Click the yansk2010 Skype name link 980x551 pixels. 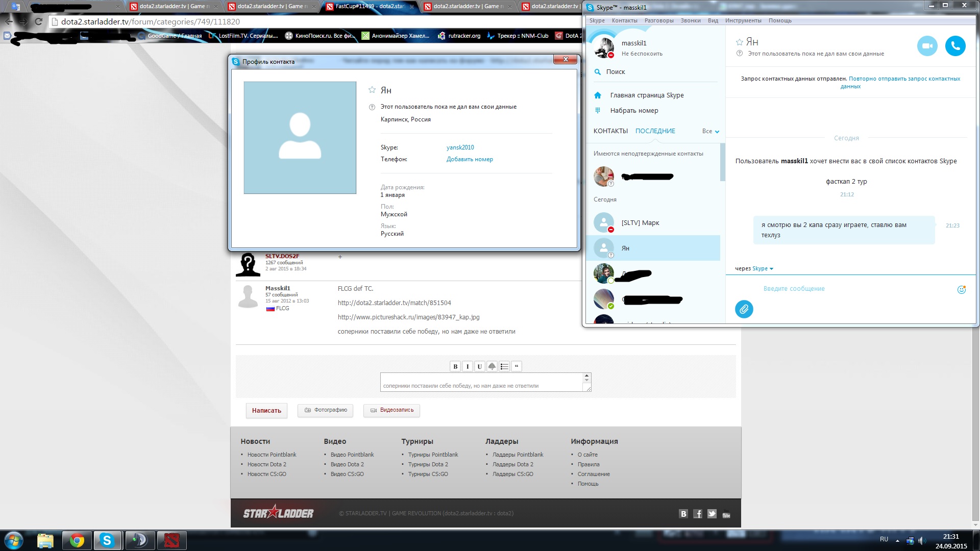tap(460, 147)
